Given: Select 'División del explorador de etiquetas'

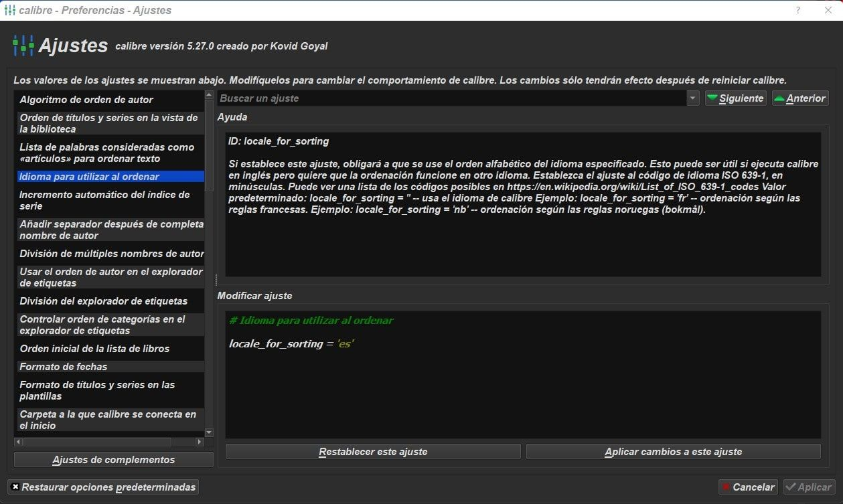Looking at the screenshot, I should tap(110, 301).
